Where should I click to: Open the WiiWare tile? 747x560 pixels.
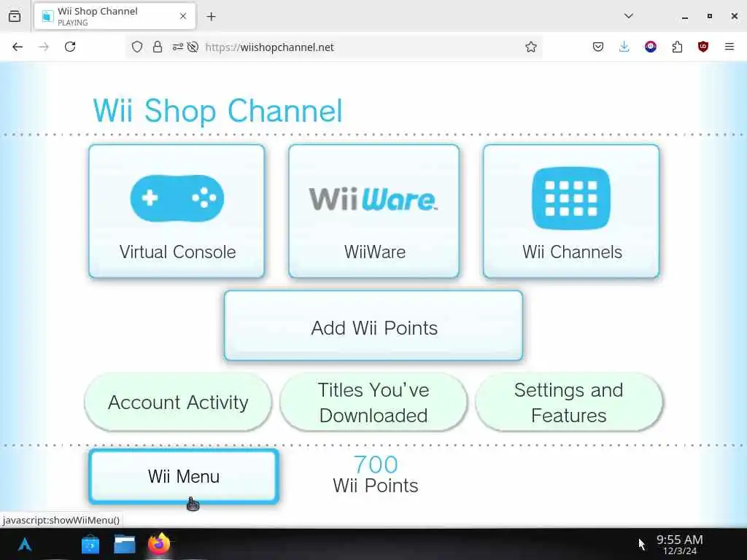click(374, 211)
